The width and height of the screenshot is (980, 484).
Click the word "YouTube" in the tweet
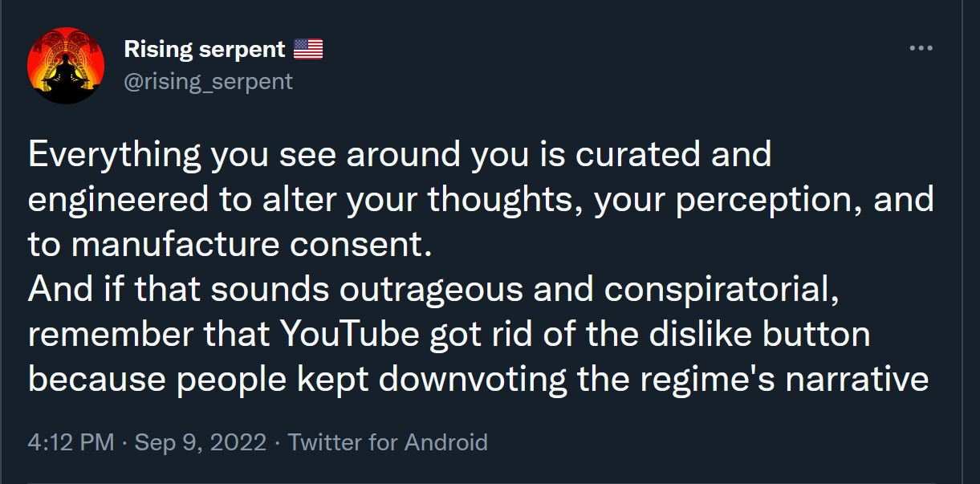tap(349, 335)
